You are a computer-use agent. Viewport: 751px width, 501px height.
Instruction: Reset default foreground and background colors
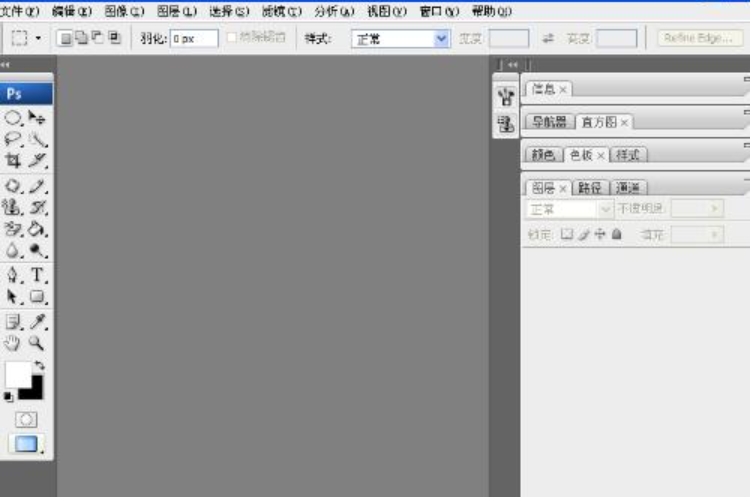click(8, 397)
